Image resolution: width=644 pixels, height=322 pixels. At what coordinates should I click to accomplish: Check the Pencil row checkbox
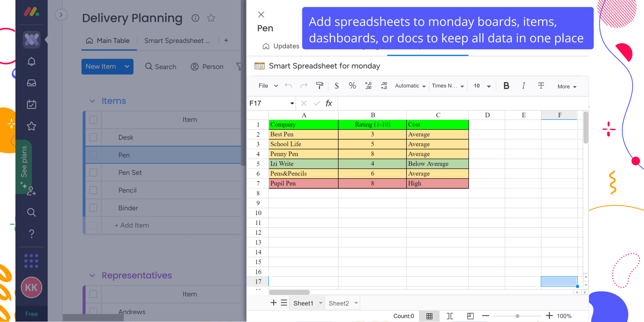click(x=93, y=190)
